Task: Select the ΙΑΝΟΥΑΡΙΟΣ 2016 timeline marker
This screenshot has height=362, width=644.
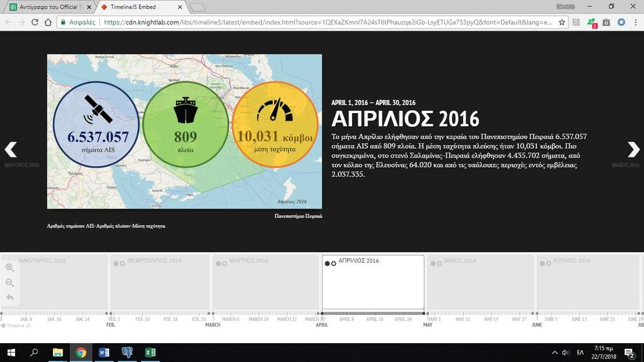Action: click(x=54, y=282)
